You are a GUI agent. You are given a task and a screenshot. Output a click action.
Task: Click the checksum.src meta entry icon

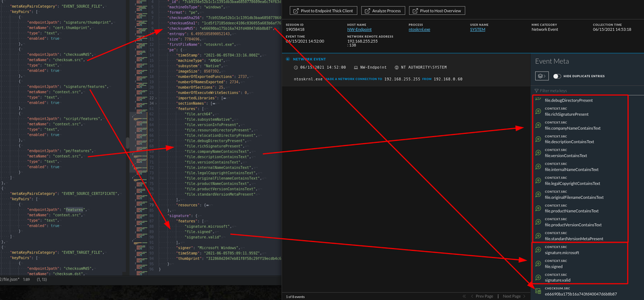click(538, 292)
